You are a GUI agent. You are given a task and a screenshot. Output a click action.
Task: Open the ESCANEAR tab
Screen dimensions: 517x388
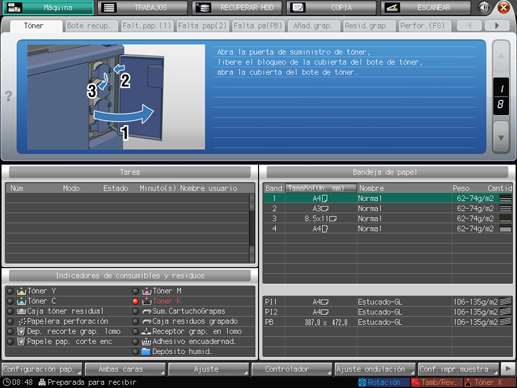pos(426,7)
